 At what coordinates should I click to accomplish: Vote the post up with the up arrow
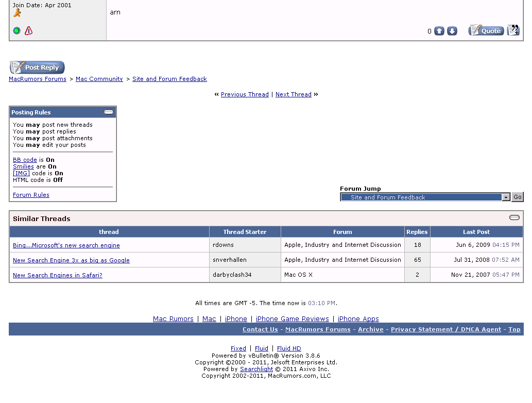point(439,31)
